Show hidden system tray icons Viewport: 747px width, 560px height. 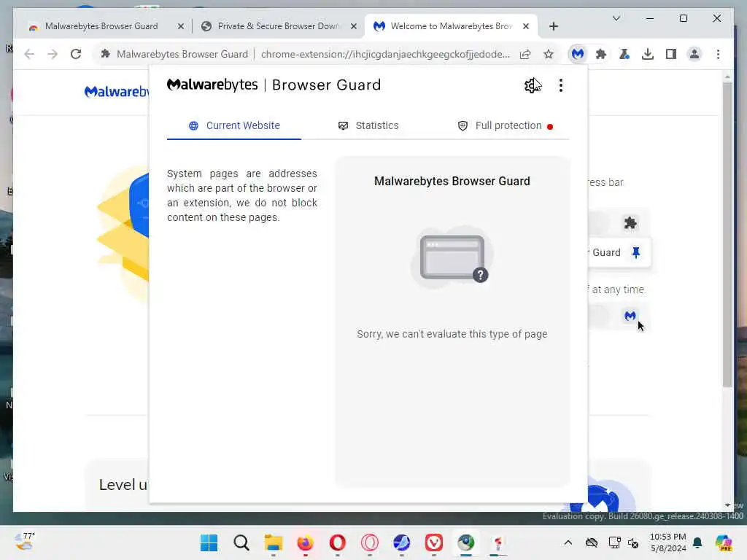pyautogui.click(x=568, y=542)
